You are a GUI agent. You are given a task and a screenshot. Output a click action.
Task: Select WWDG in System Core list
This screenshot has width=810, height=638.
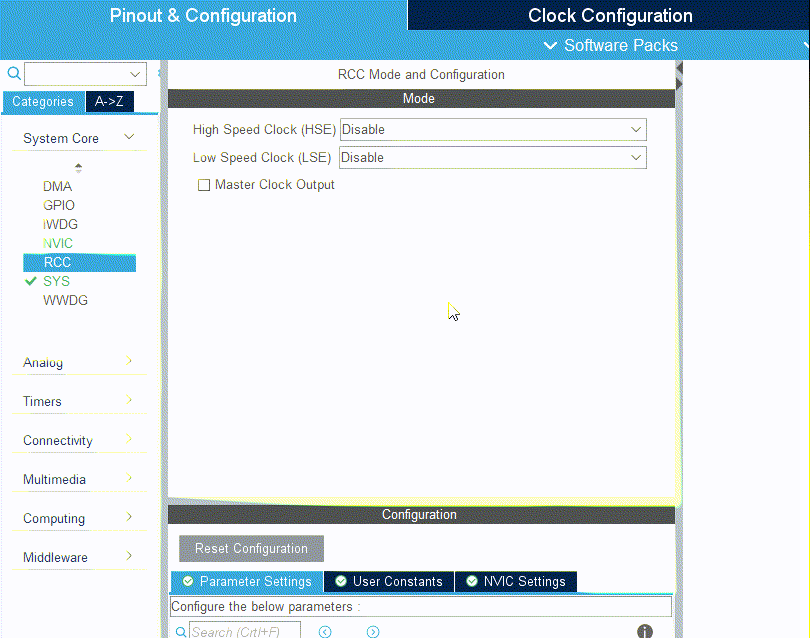point(66,301)
